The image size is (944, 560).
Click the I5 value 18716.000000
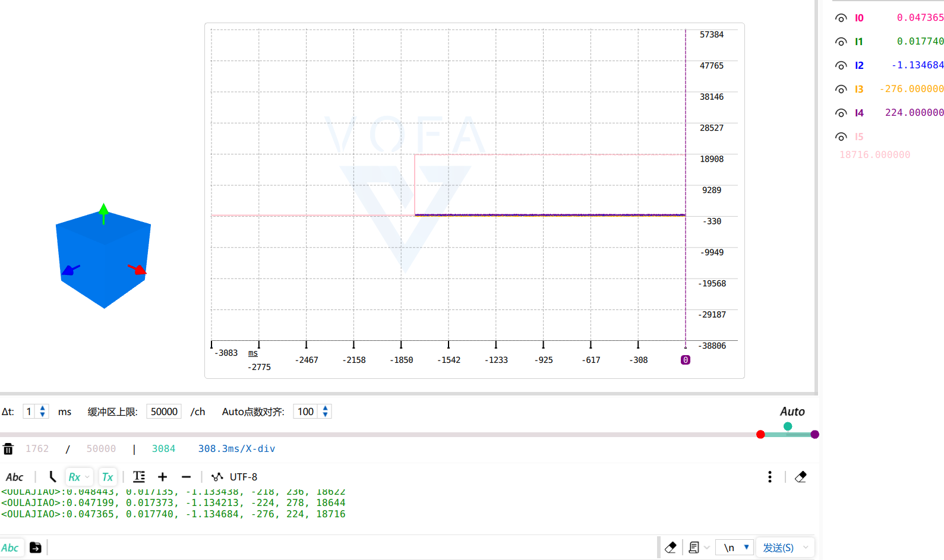coord(874,155)
